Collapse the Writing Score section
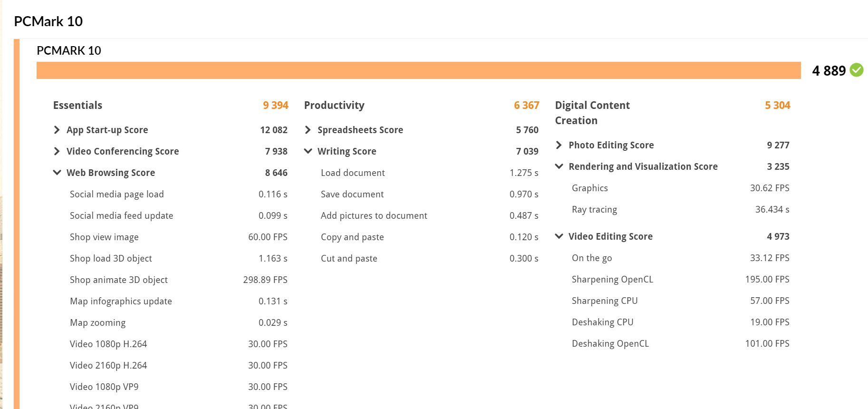This screenshot has height=409, width=868. [308, 151]
